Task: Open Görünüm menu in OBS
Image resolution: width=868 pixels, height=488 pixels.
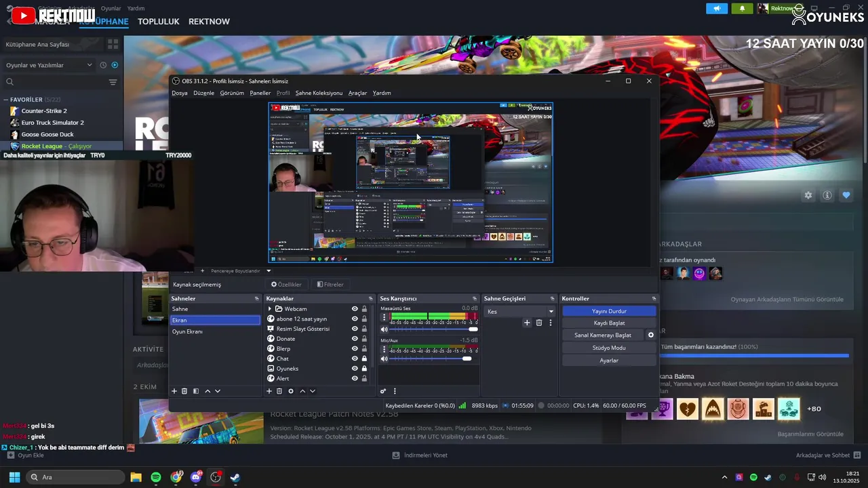Action: pos(232,93)
